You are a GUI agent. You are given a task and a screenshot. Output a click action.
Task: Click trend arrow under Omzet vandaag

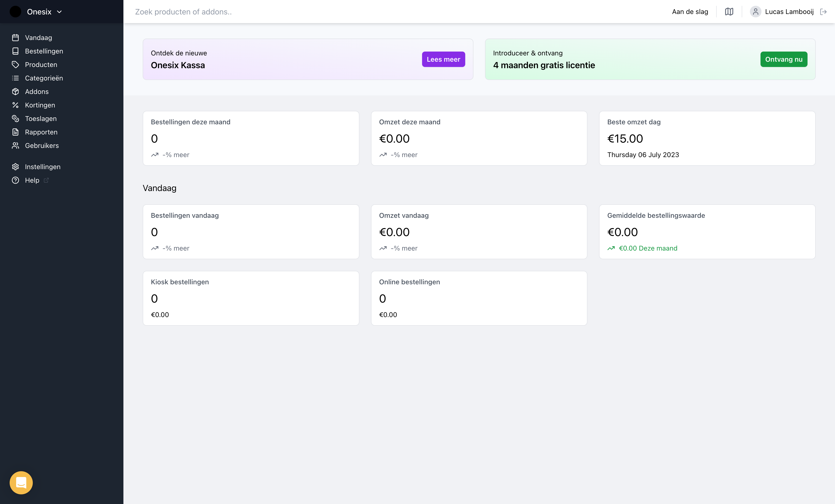coord(383,248)
